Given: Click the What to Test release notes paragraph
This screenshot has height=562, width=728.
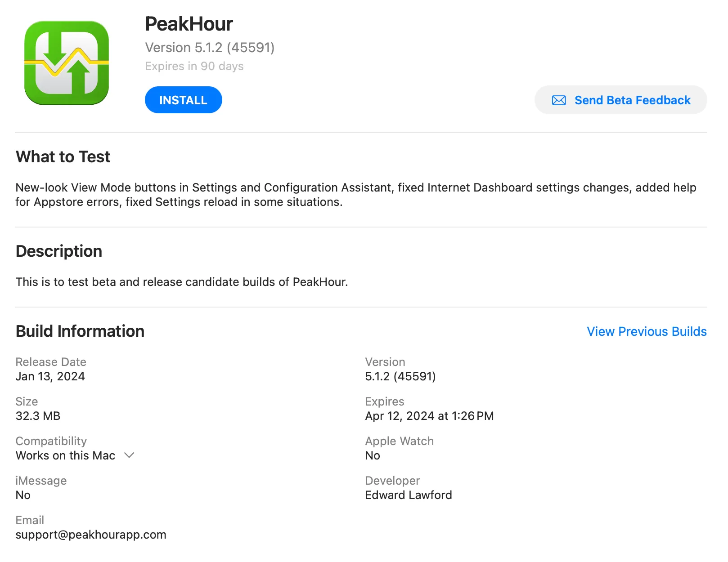Looking at the screenshot, I should point(356,195).
